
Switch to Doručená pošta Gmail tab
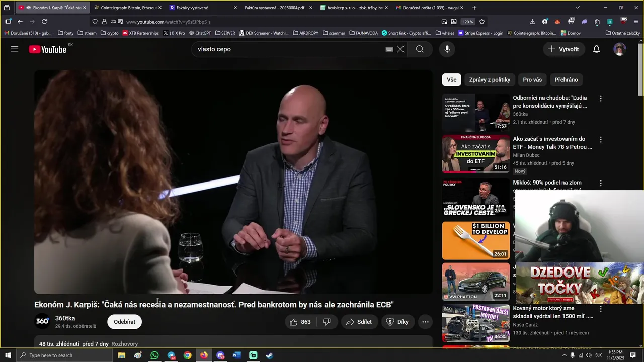(x=429, y=8)
